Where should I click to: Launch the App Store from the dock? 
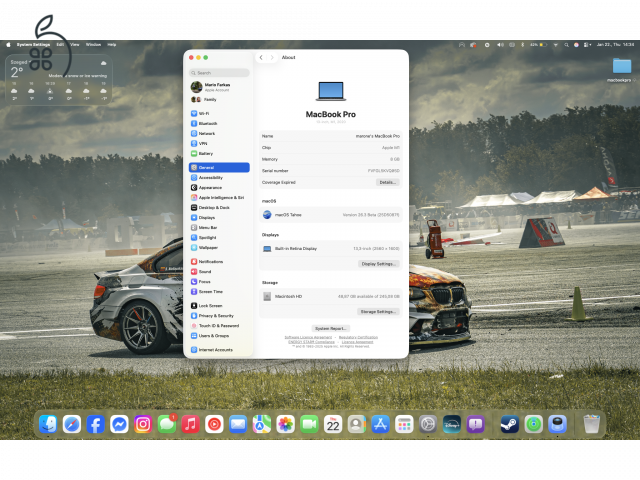380,424
